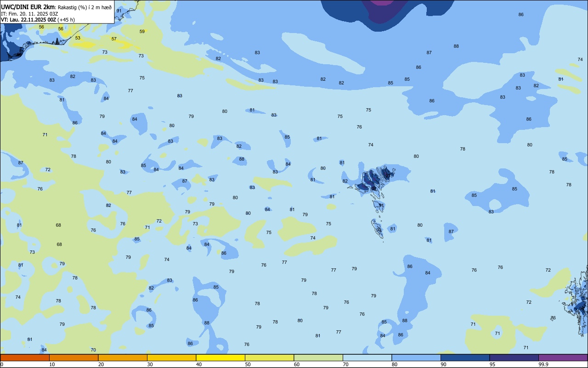Click the navy 95–99.9 legend swatch
Image resolution: width=588 pixels, height=368 pixels.
click(x=514, y=357)
